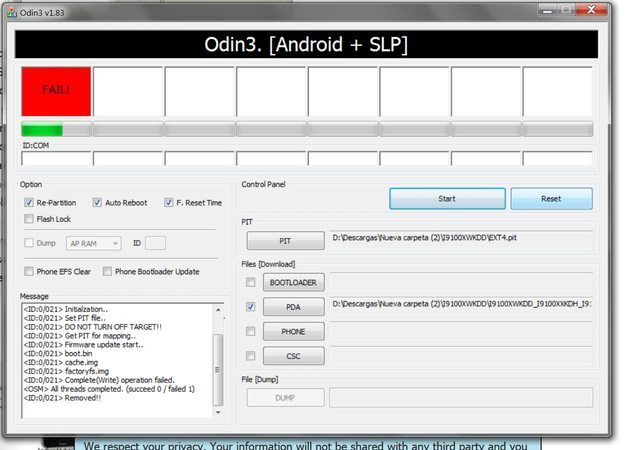
Task: Minimize the Odin3 window
Action: click(548, 11)
